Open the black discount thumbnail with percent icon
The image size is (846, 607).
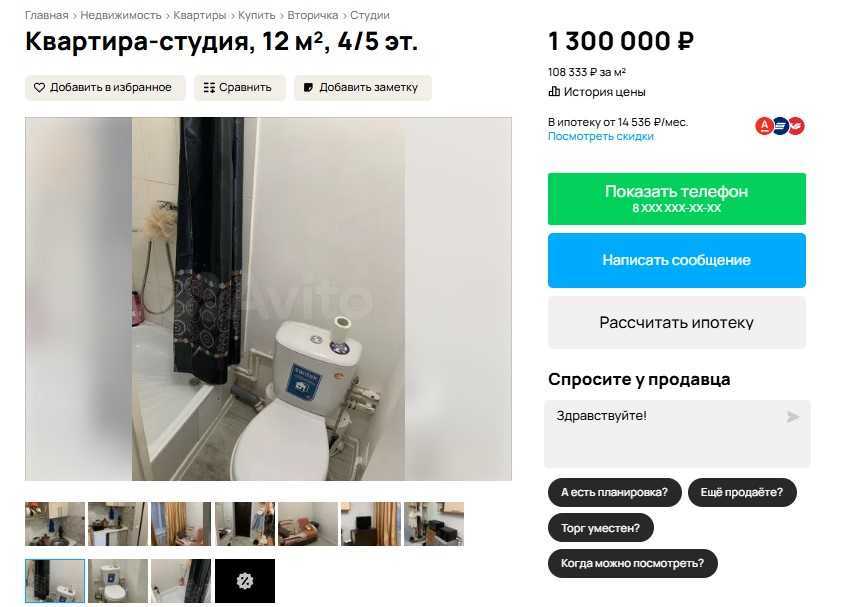click(x=245, y=581)
